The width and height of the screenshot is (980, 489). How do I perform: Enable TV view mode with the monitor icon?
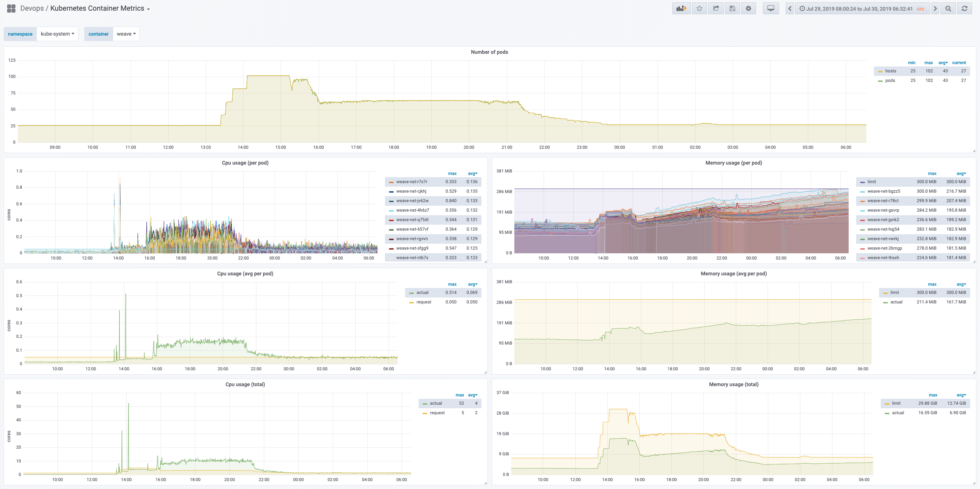(x=770, y=8)
